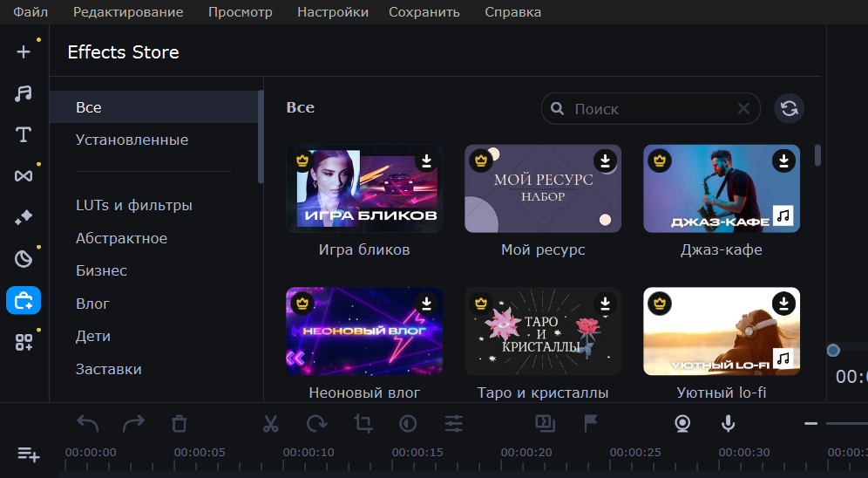This screenshot has height=478, width=868.
Task: Click premium crown on Джаз-кафе
Action: pyautogui.click(x=660, y=161)
